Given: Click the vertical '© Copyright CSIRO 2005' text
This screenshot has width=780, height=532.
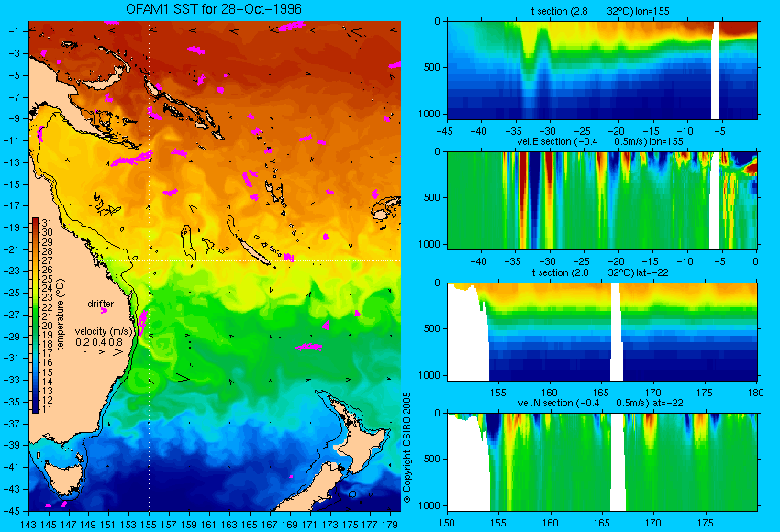Looking at the screenshot, I should click(x=407, y=448).
